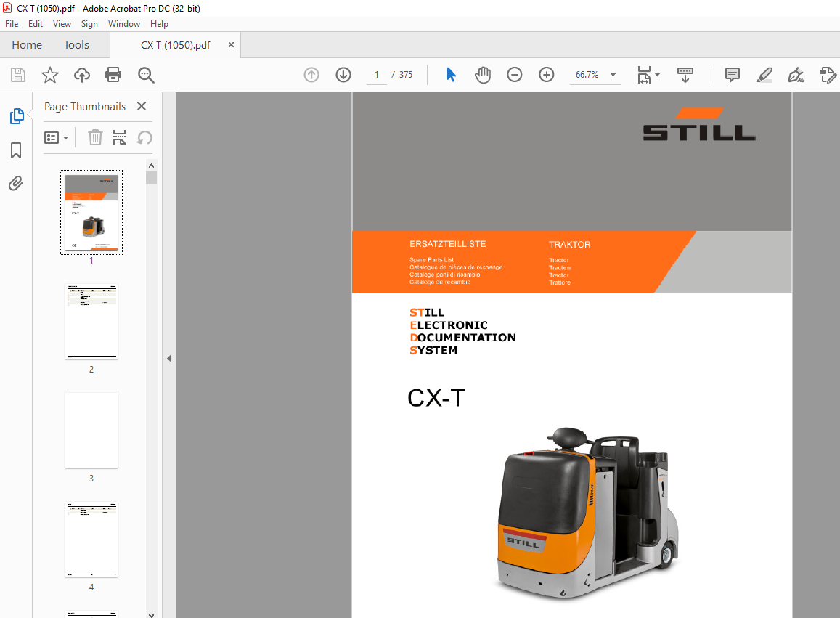The width and height of the screenshot is (840, 618).
Task: Close the Page Thumbnails panel
Action: (x=142, y=106)
